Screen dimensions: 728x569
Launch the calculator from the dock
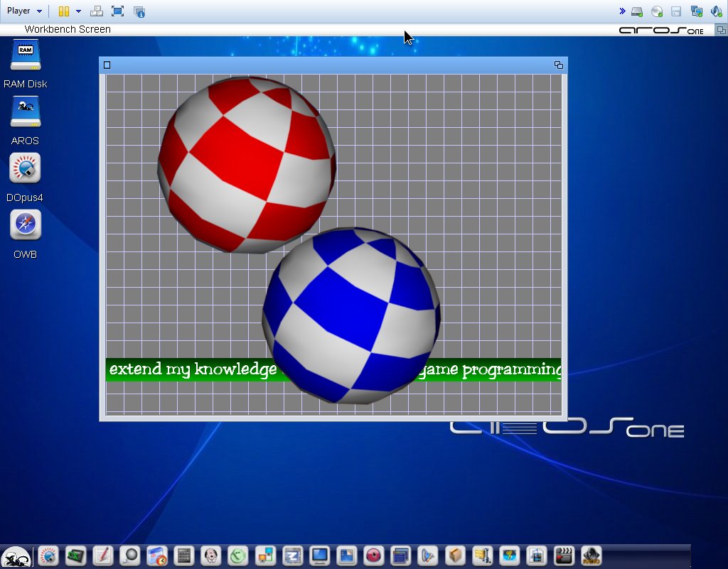(x=184, y=556)
